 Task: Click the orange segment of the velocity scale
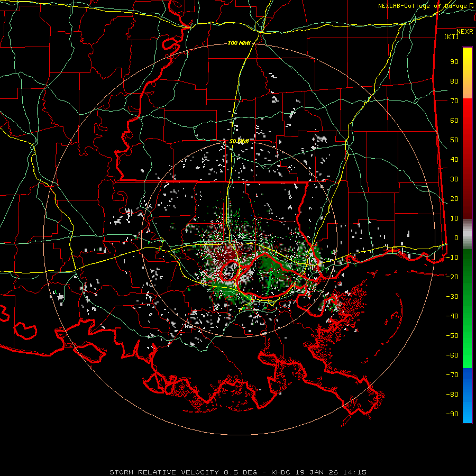point(467,90)
